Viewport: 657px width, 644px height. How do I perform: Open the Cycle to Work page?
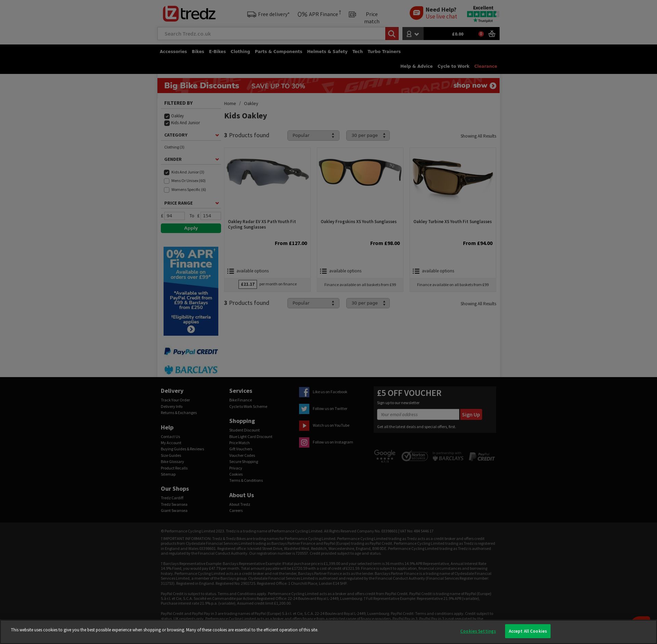pos(453,66)
